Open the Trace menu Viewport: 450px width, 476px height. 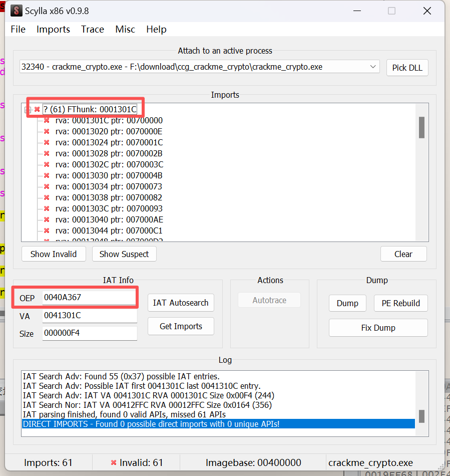pyautogui.click(x=93, y=29)
